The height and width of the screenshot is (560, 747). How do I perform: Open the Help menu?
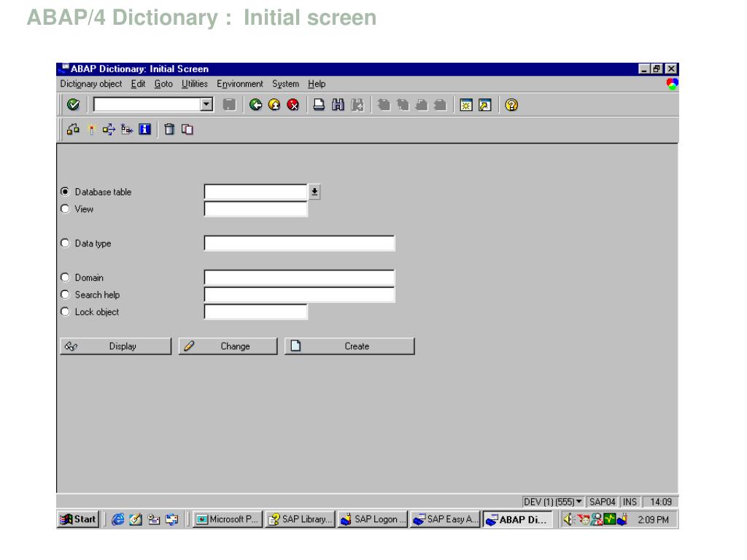pyautogui.click(x=317, y=84)
